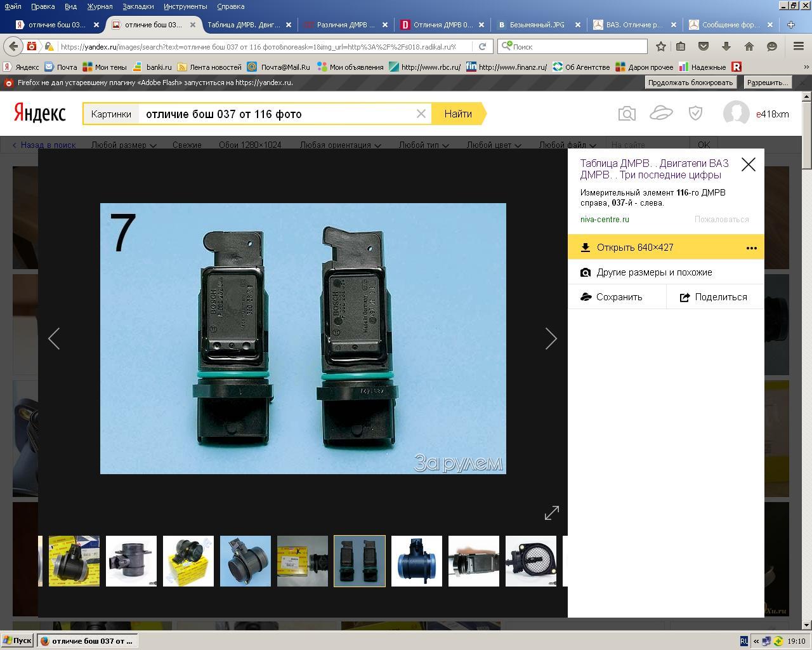The image size is (812, 650).
Task: Expand the 'Любой цвет' filter dropdown
Action: pos(493,145)
